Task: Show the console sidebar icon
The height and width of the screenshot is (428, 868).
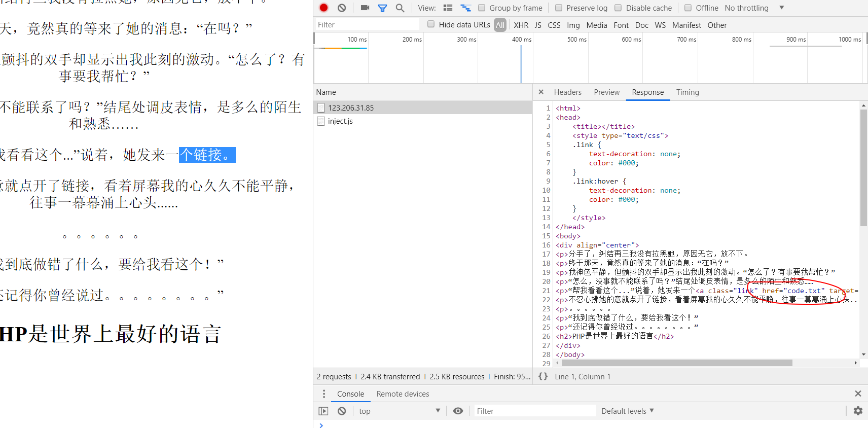Action: click(323, 411)
